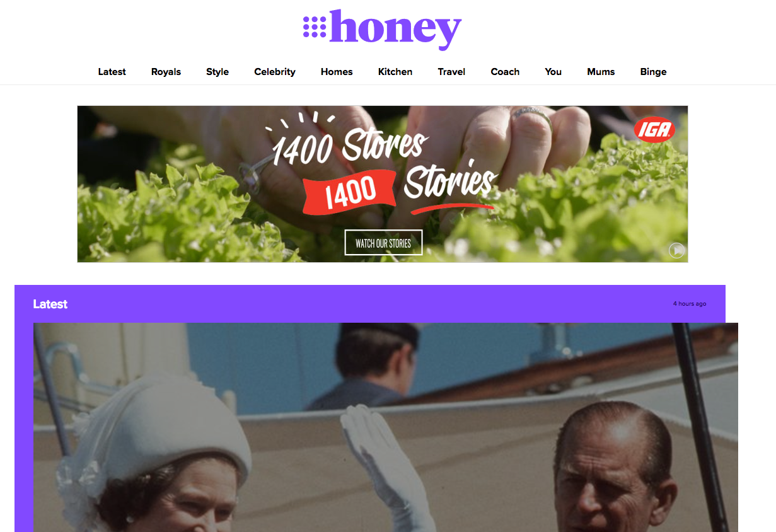Select Celebrity in the navigation bar
Viewport: 776px width, 532px height.
pos(275,72)
